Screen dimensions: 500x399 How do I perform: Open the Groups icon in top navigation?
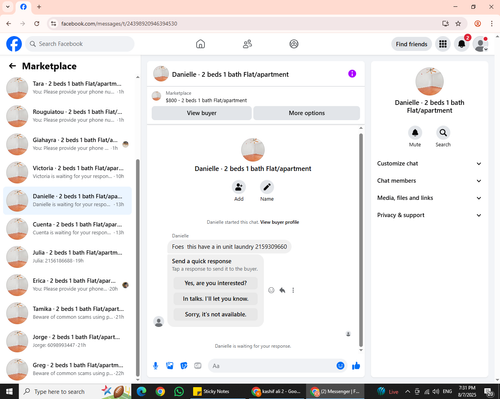pos(294,44)
